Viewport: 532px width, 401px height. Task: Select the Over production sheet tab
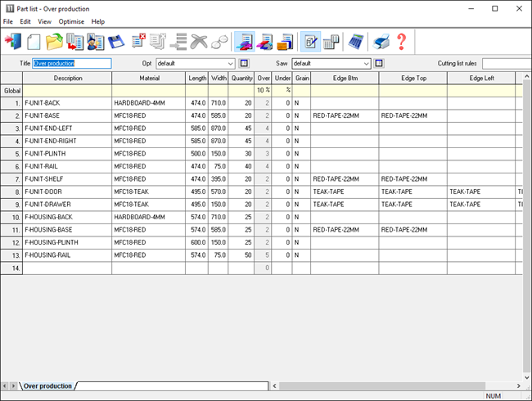tap(47, 385)
